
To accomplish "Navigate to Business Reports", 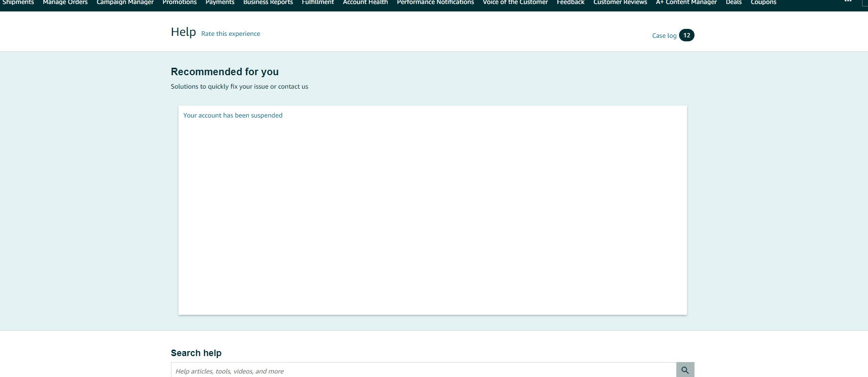I will click(268, 2).
